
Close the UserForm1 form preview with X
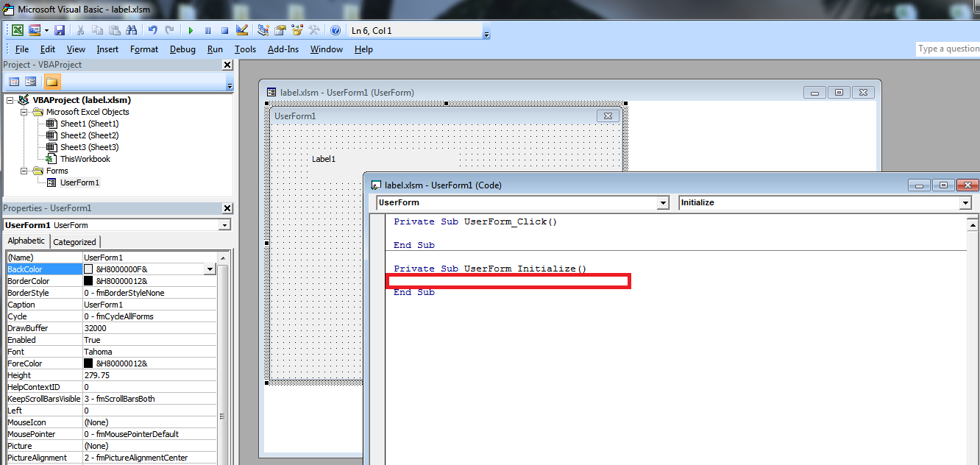608,116
